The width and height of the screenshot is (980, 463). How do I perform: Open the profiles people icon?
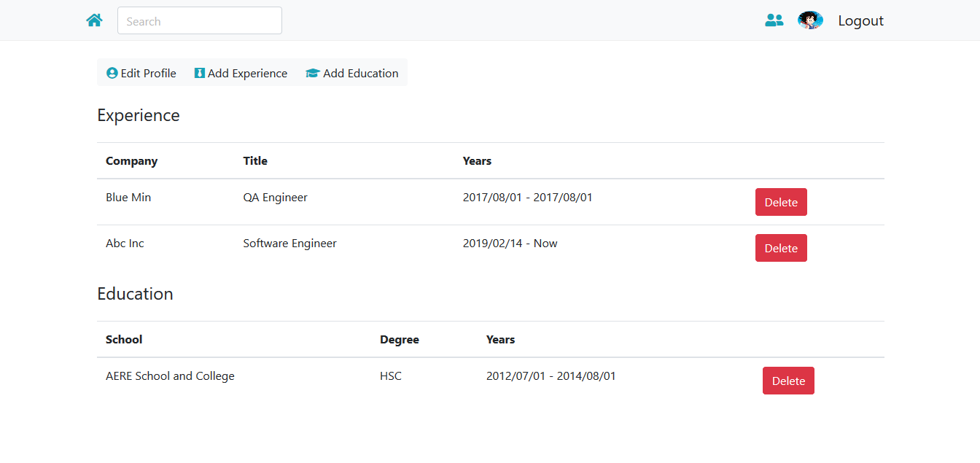click(774, 20)
